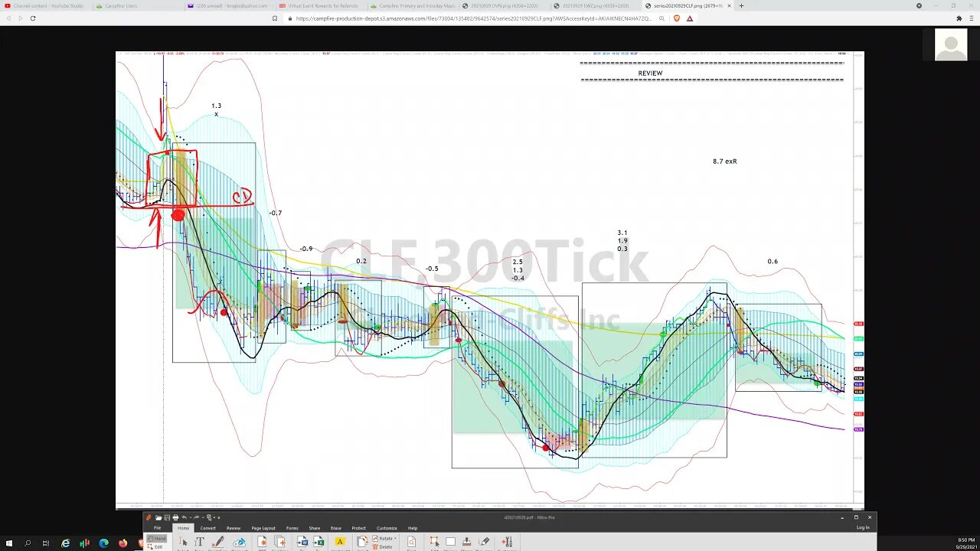Open the Virtual Event Rewards browser tab
The height and width of the screenshot is (551, 980).
pyautogui.click(x=322, y=5)
